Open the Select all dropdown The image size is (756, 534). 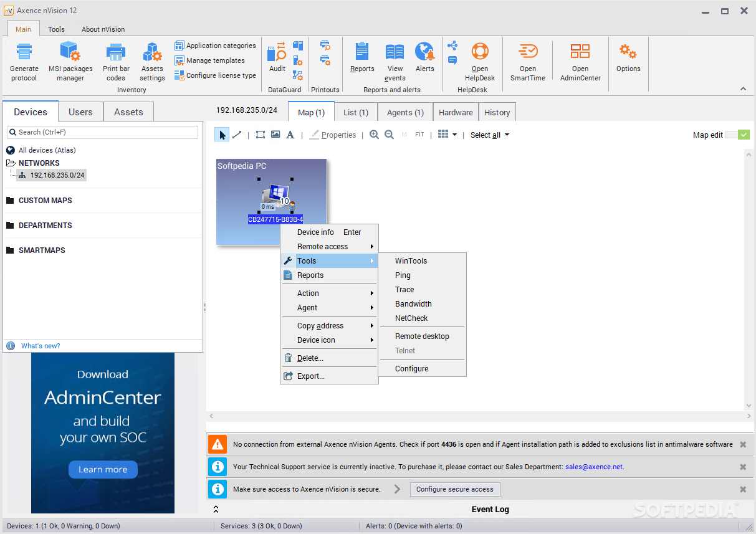[490, 135]
